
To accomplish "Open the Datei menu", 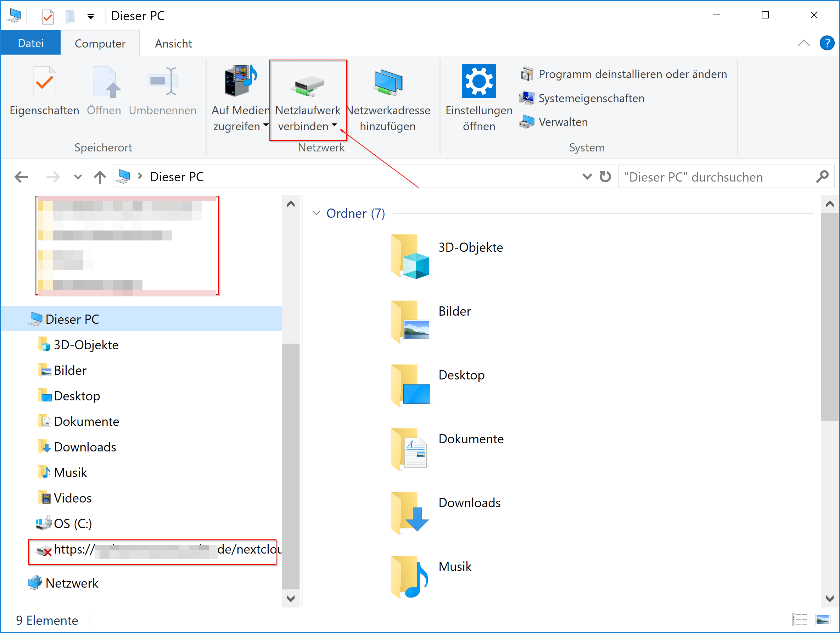I will point(30,43).
